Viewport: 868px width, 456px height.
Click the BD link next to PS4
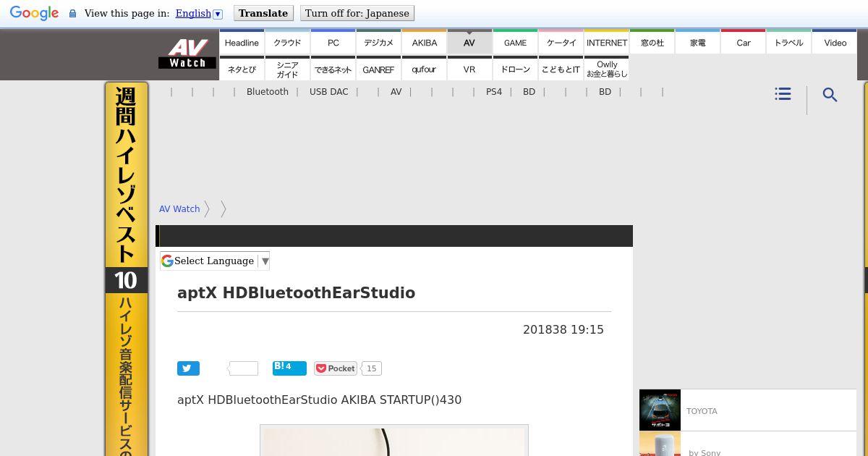click(529, 92)
